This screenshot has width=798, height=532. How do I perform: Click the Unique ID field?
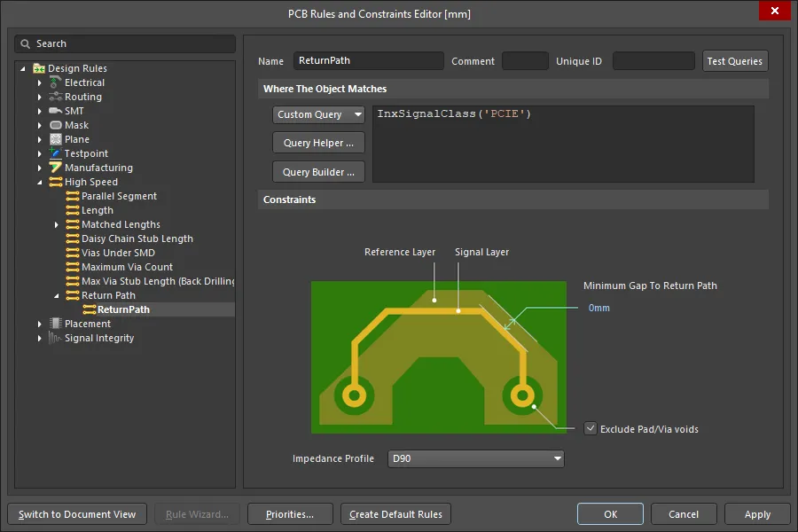pos(653,60)
